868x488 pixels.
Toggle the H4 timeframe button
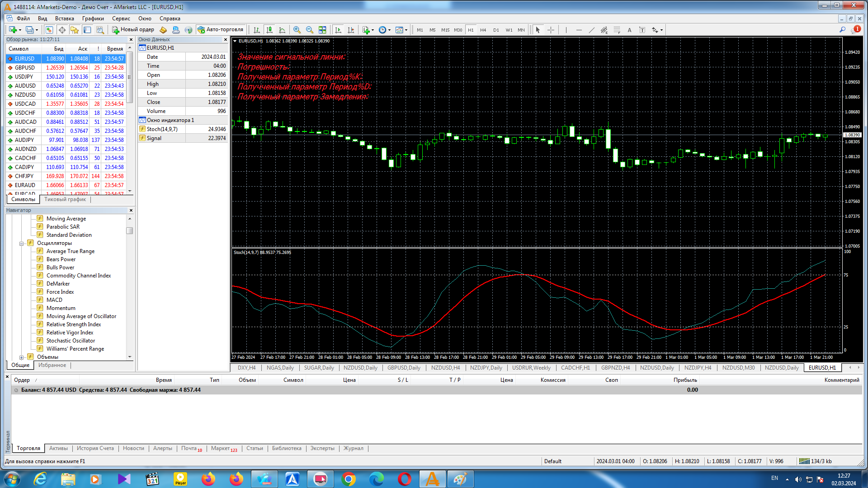(483, 30)
